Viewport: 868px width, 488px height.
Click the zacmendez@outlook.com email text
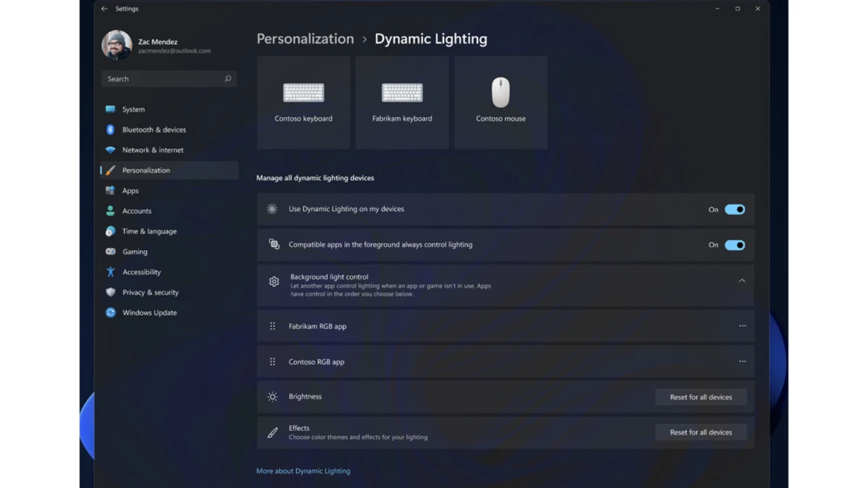point(174,51)
